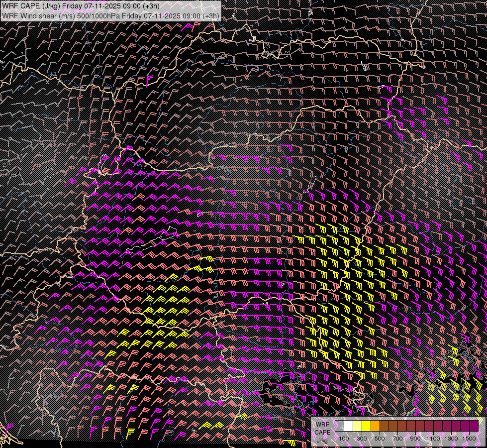Click the 300 tick label on the legend

[362, 439]
